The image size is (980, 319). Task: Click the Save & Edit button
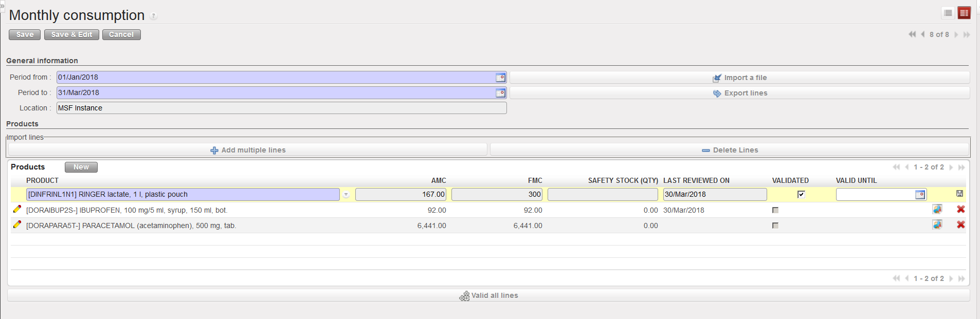click(x=71, y=34)
